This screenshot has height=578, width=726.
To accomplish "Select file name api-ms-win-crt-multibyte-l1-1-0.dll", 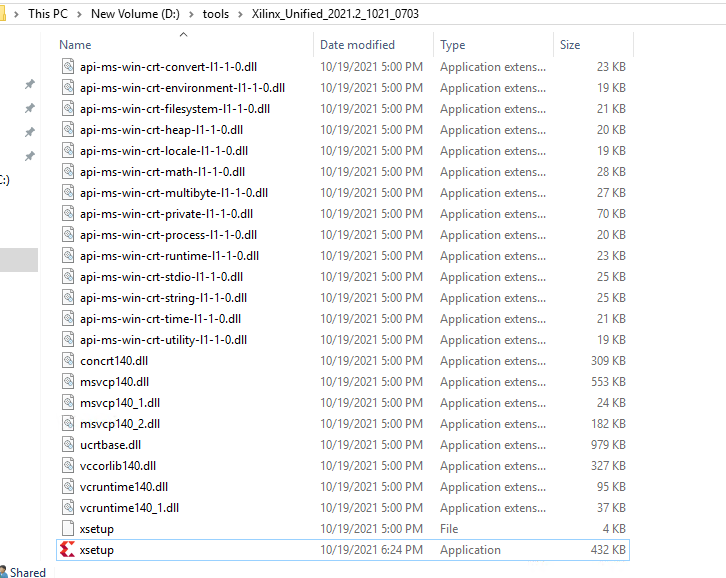I will pyautogui.click(x=174, y=193).
